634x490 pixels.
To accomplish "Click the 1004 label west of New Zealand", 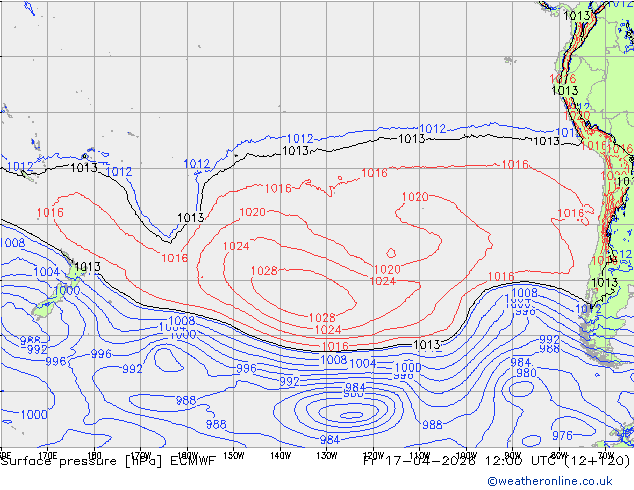I will pos(46,272).
